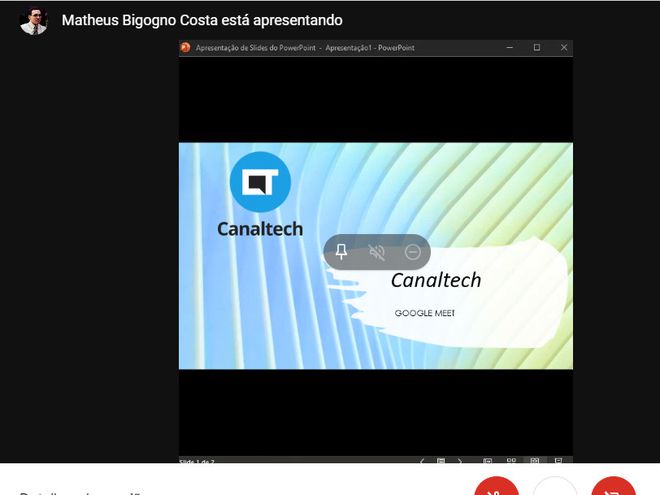
Task: Click bold 'Canaltech' text under the logo
Action: pyautogui.click(x=260, y=229)
